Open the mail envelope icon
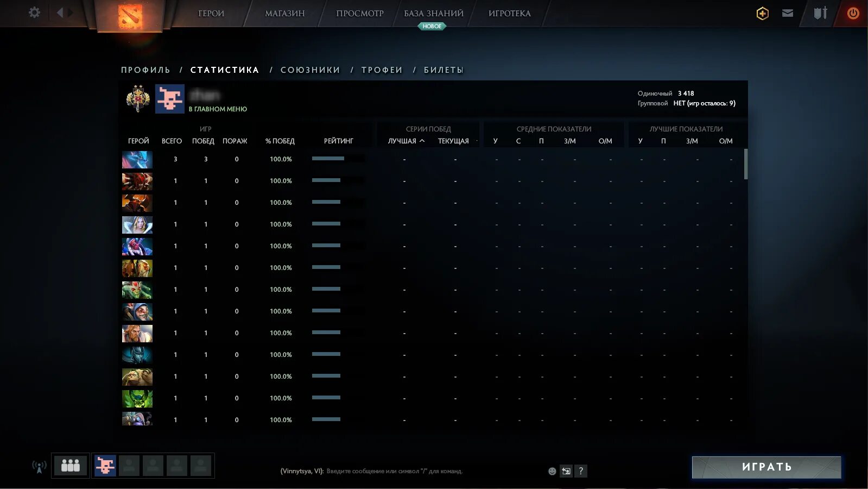This screenshot has height=489, width=868. [788, 13]
